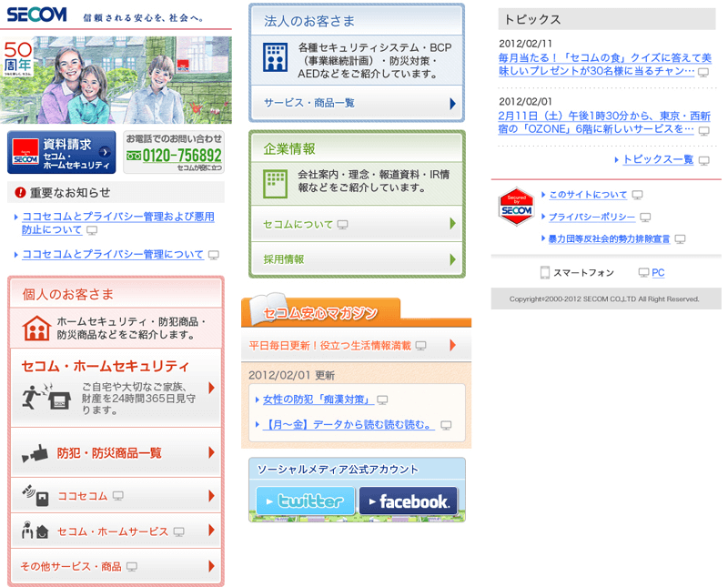Click the 50周年 family illustration banner
Viewport: 728px width, 587px height.
point(116,80)
